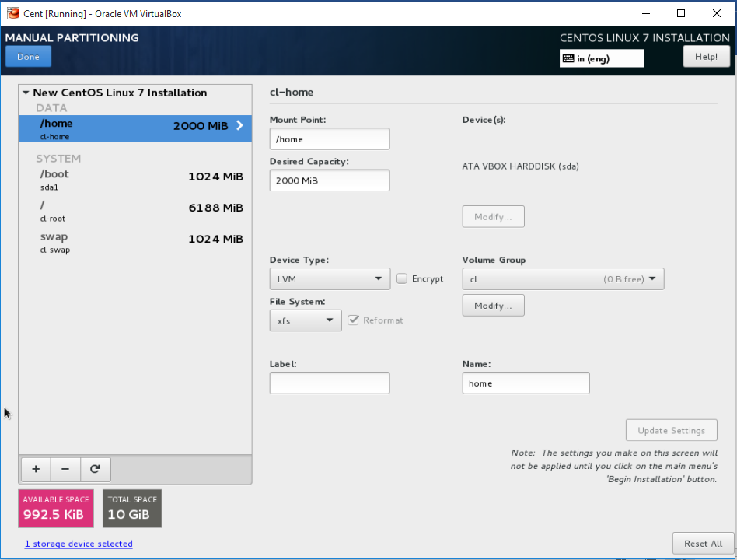Image resolution: width=737 pixels, height=560 pixels.
Task: Click the 6188 MiB size value
Action: tap(216, 208)
